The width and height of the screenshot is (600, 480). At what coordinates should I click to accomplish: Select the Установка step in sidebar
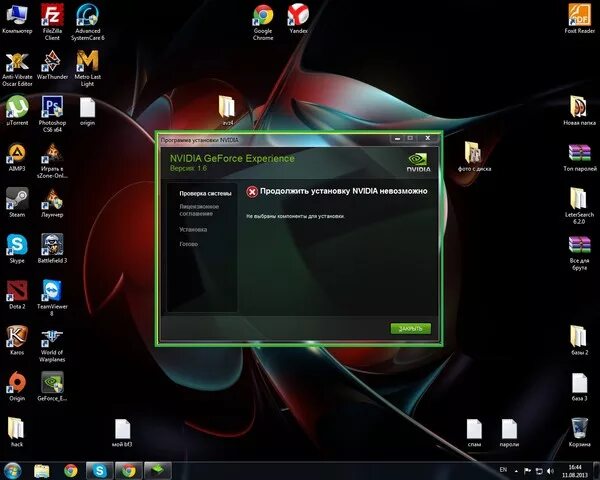point(193,230)
